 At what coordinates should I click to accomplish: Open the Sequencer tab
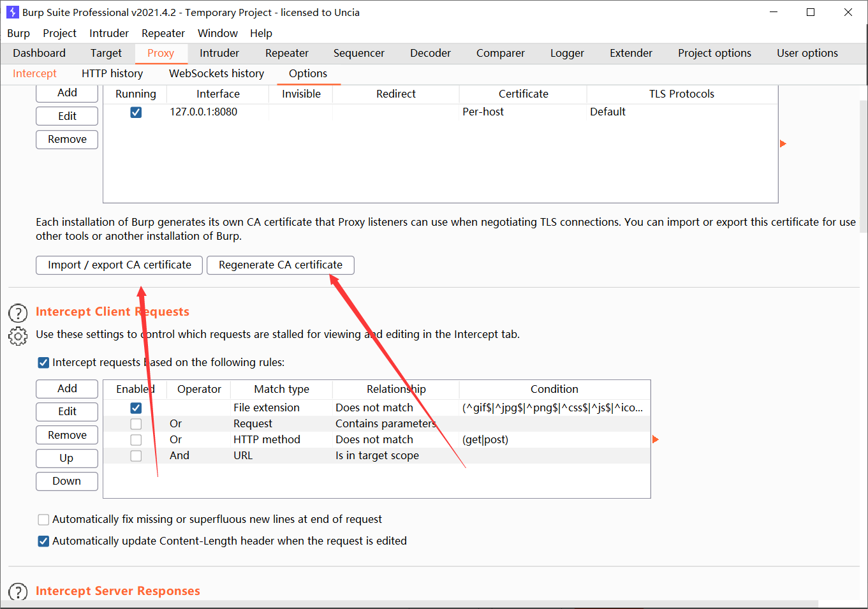tap(359, 53)
